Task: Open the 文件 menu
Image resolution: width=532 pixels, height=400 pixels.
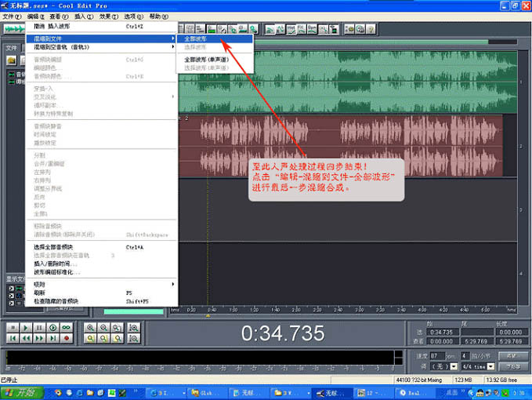Action: 12,16
